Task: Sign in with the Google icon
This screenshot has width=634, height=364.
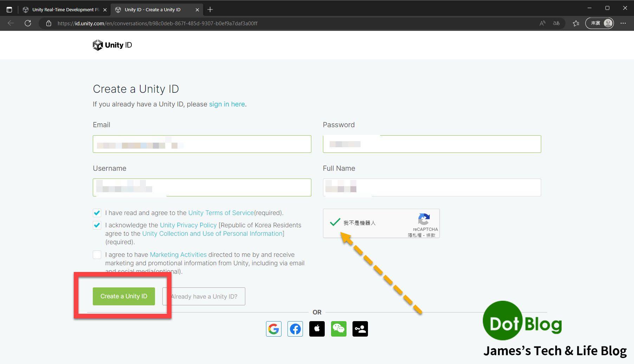Action: coord(273,329)
